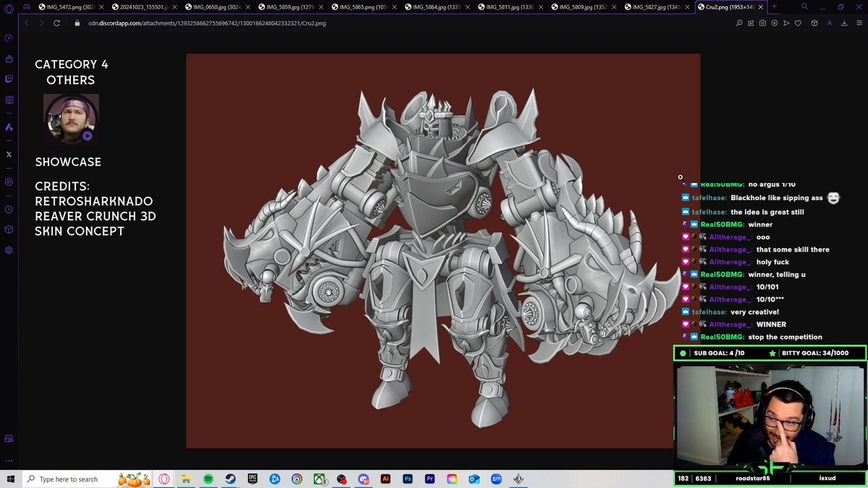Screen dimensions: 868x488
Task: Switch to the IMG_5865.png tab
Action: click(x=363, y=7)
